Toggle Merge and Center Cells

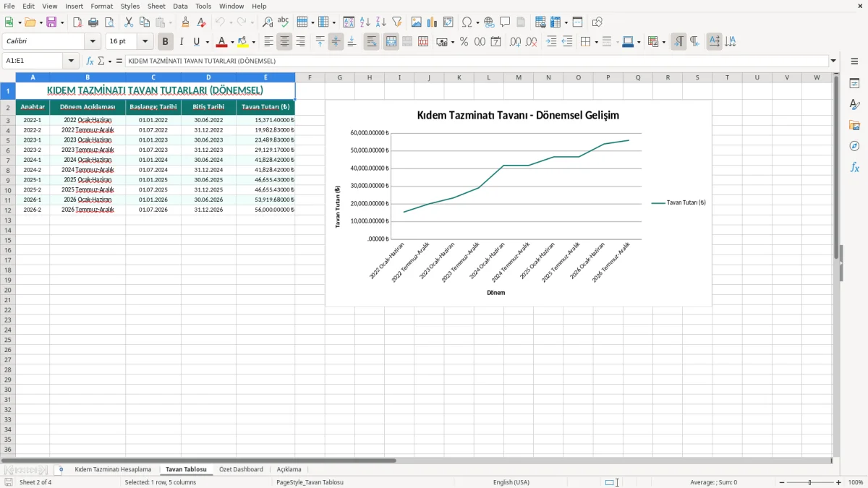click(x=391, y=42)
